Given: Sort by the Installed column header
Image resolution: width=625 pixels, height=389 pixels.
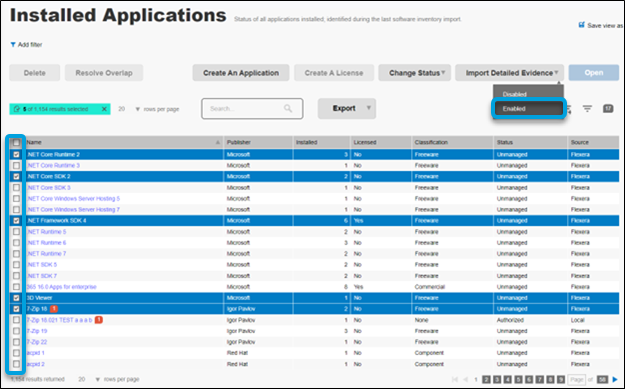Looking at the screenshot, I should (x=306, y=142).
